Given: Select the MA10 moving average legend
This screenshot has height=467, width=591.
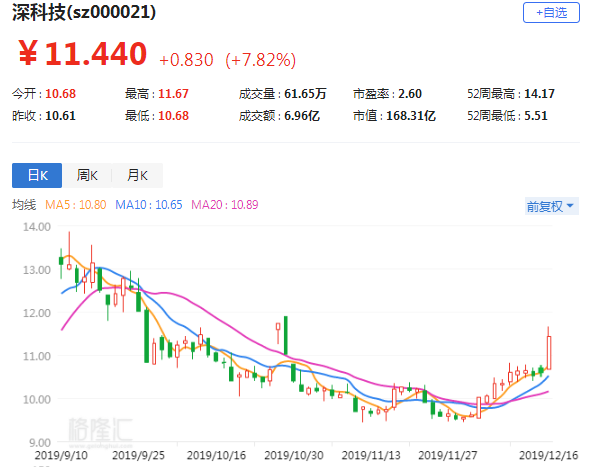Looking at the screenshot, I should pyautogui.click(x=149, y=205).
